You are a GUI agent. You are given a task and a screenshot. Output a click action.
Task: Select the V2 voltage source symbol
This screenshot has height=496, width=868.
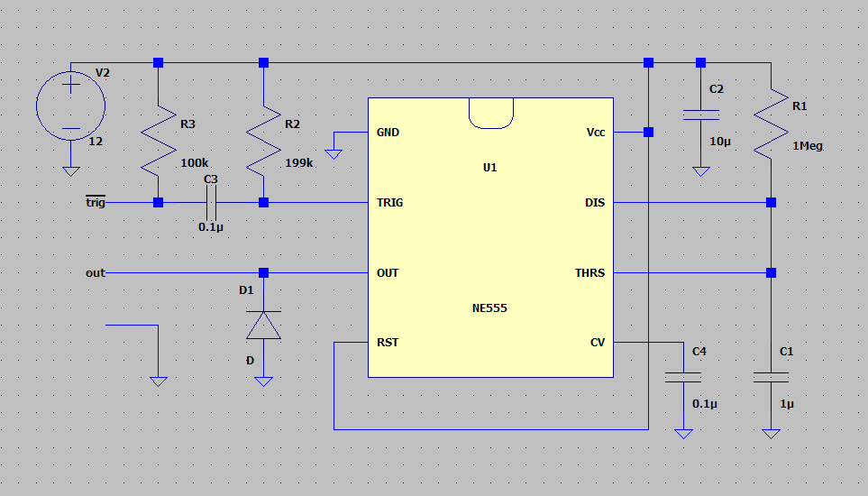tap(71, 106)
